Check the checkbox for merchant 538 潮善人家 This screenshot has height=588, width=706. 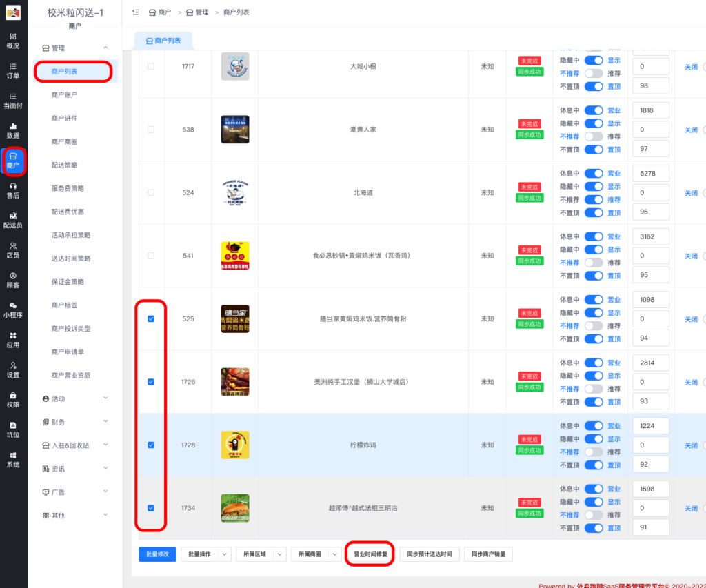coord(151,130)
